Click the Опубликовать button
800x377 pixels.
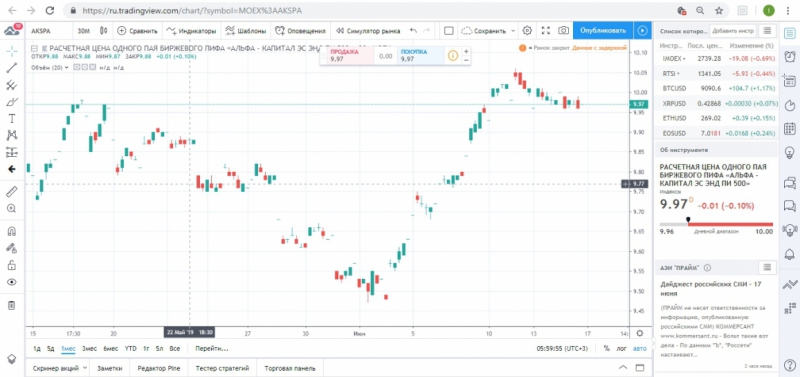(x=603, y=31)
